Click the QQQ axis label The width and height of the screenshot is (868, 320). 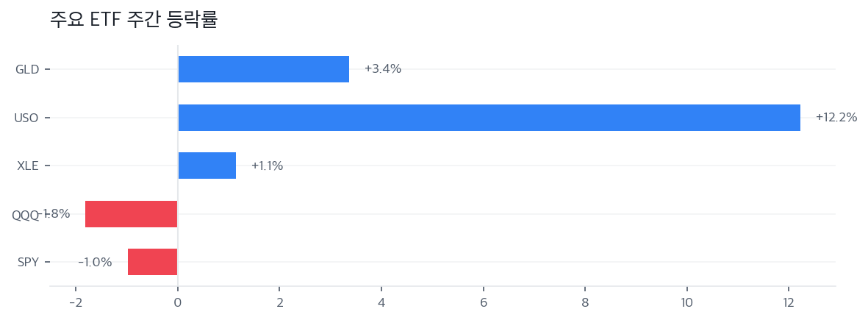tap(24, 215)
